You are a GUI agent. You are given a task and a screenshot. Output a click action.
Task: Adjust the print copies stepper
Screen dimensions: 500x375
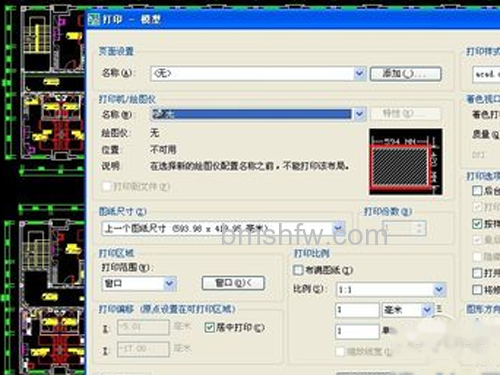pos(419,228)
